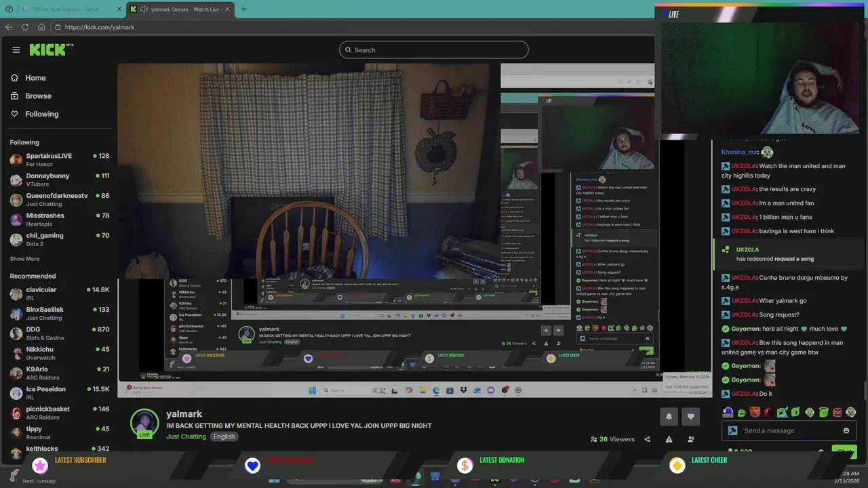Click the Latest Donation dollar icon

coord(465,465)
